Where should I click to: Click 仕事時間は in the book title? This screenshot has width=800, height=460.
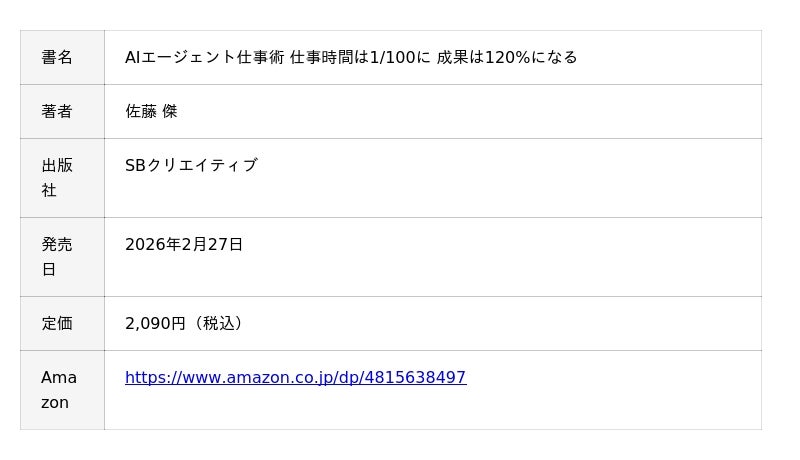pos(329,58)
